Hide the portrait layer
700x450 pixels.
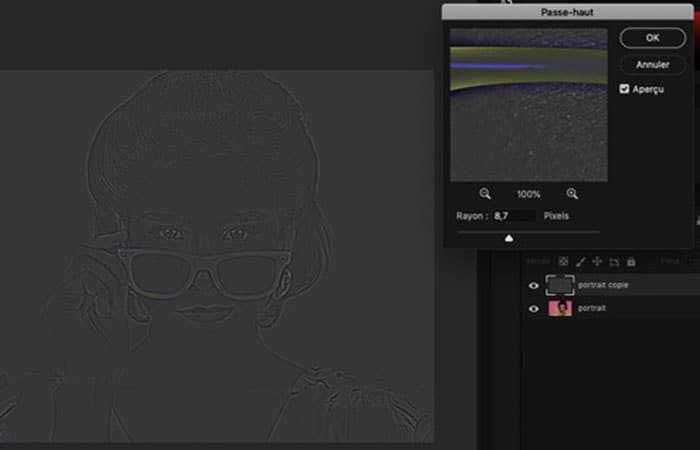533,309
